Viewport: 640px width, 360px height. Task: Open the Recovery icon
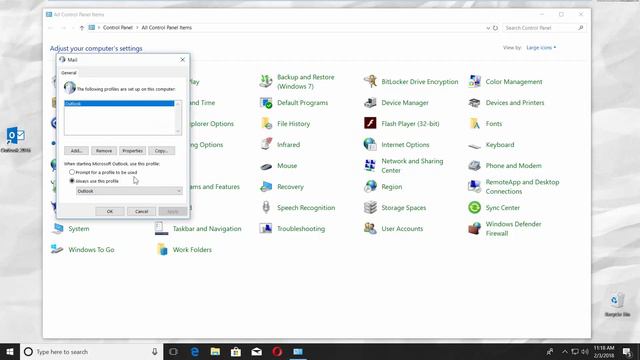pos(266,187)
